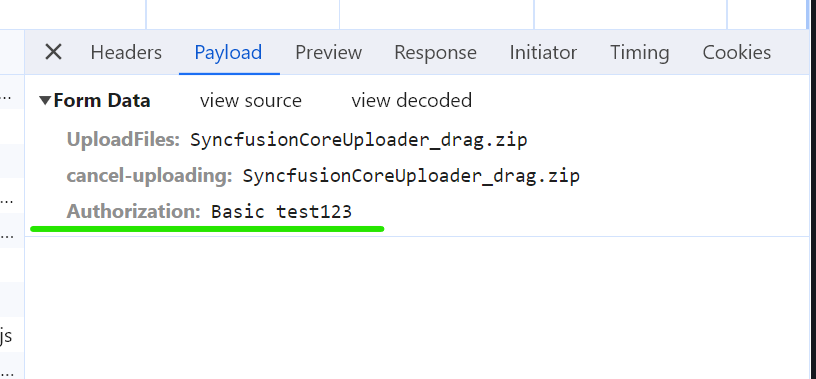This screenshot has width=816, height=379.
Task: Select the cancel-uploading file name value
Action: pos(411,176)
